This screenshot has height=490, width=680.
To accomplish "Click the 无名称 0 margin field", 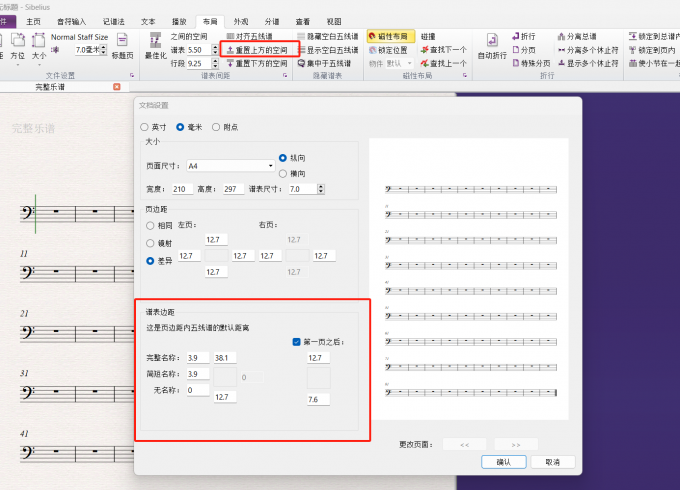I will coord(198,390).
